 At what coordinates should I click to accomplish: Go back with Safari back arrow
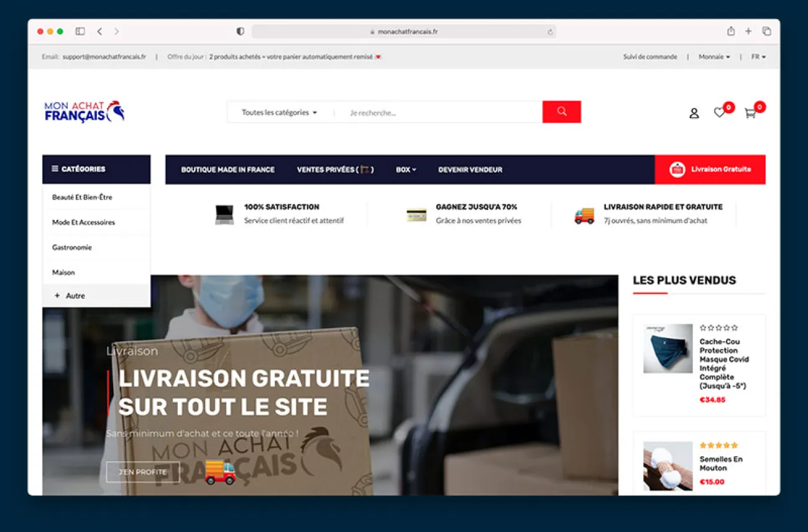(x=99, y=31)
